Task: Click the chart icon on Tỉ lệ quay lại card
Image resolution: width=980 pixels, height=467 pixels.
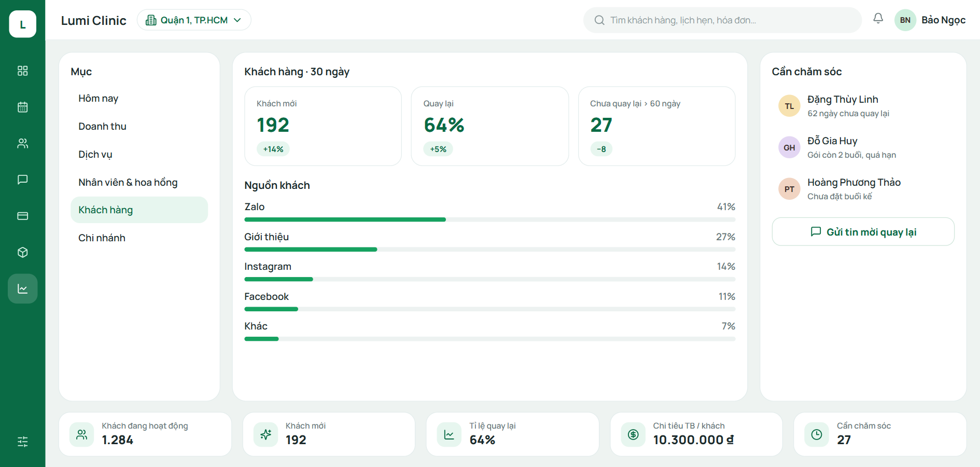Action: tap(449, 434)
